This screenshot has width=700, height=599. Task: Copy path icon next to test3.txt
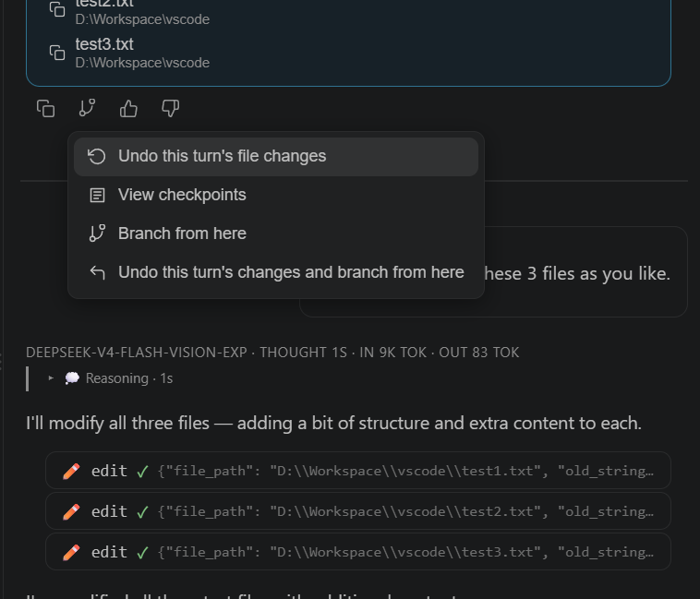pos(57,53)
